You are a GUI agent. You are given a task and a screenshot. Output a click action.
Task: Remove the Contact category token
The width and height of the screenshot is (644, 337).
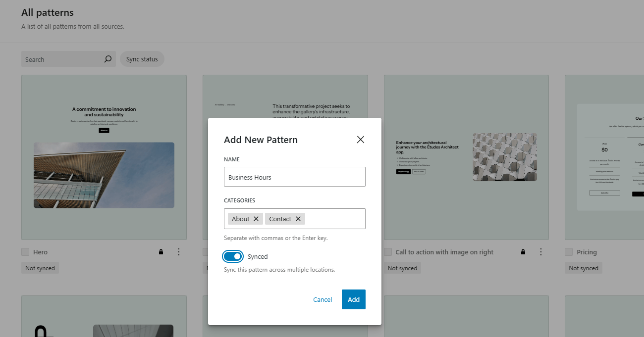(x=298, y=219)
